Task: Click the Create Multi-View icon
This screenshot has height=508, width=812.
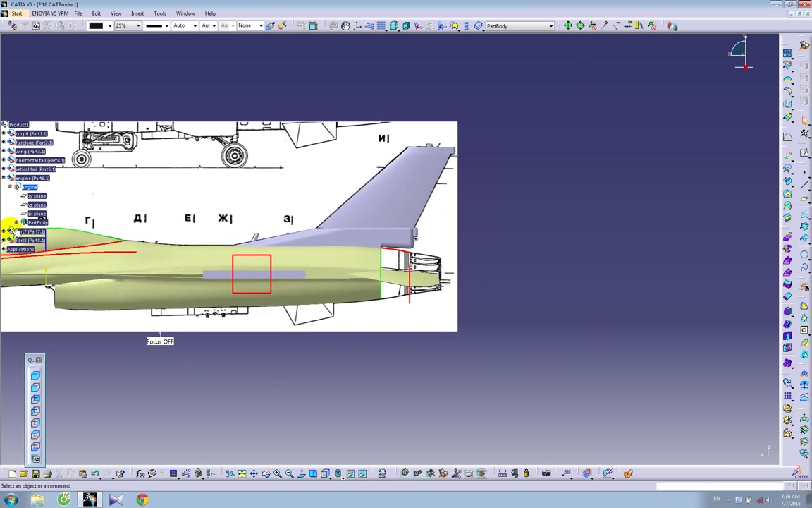Action: click(313, 473)
